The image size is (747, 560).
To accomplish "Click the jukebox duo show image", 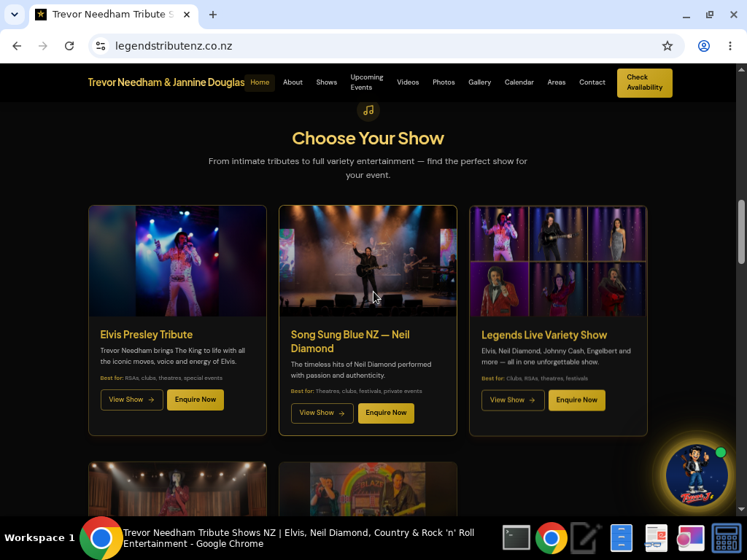I will (368, 489).
